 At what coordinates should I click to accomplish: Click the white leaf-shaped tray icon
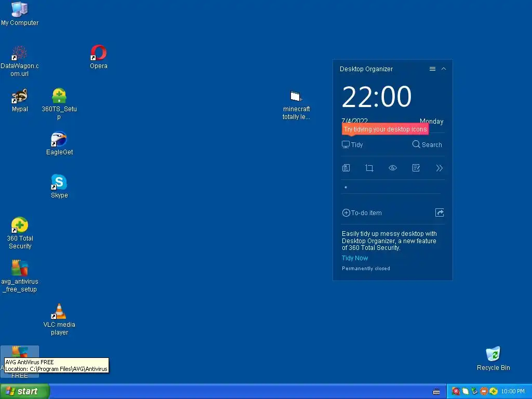tap(465, 392)
